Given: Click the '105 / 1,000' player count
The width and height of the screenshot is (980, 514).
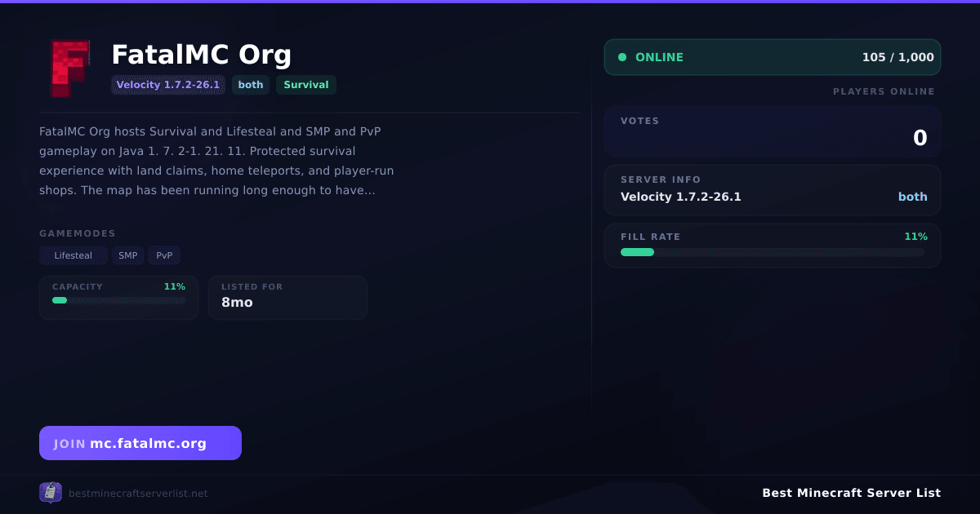Looking at the screenshot, I should click(x=898, y=57).
